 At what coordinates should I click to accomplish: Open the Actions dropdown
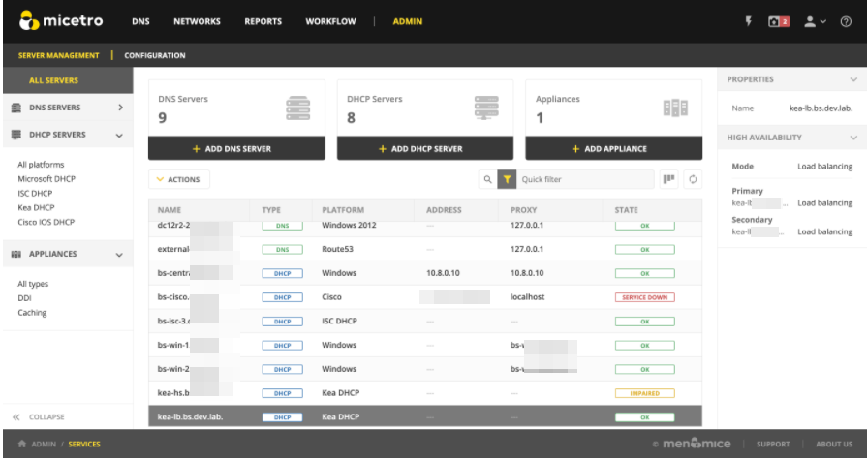coord(178,179)
